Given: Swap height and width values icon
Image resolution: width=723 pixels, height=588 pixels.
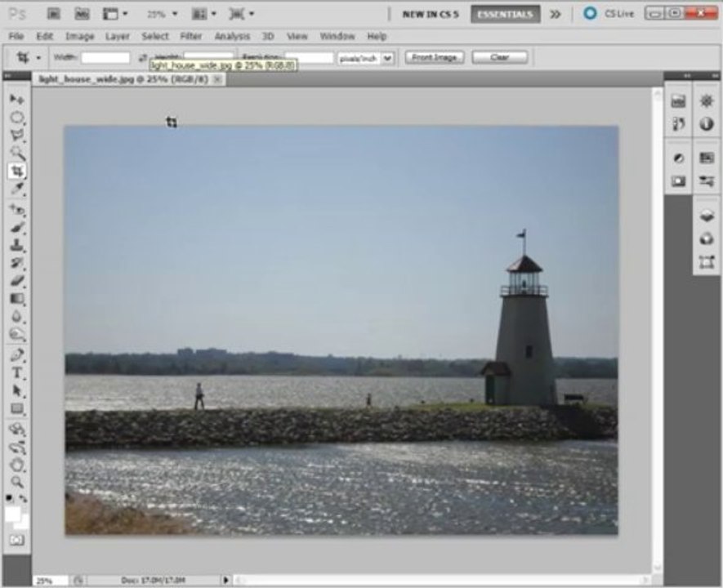Looking at the screenshot, I should [142, 58].
